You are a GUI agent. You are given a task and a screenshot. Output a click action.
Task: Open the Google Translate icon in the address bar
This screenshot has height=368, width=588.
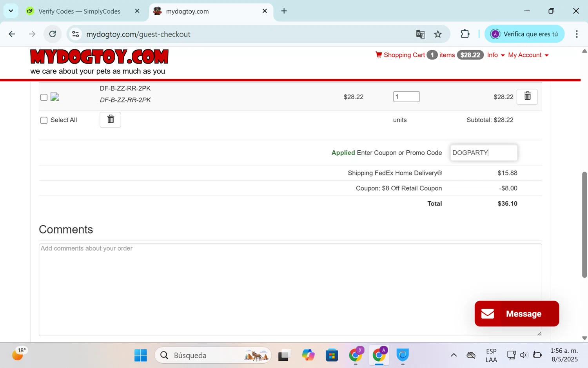[421, 34]
